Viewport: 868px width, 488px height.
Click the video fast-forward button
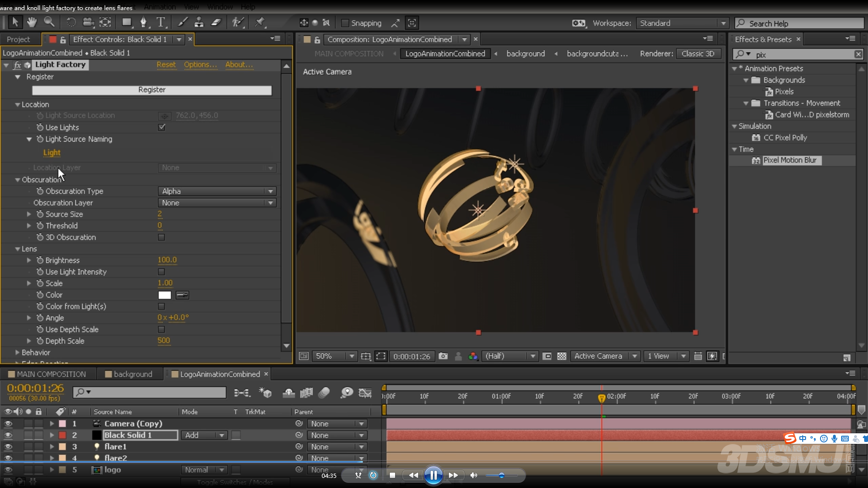[453, 475]
